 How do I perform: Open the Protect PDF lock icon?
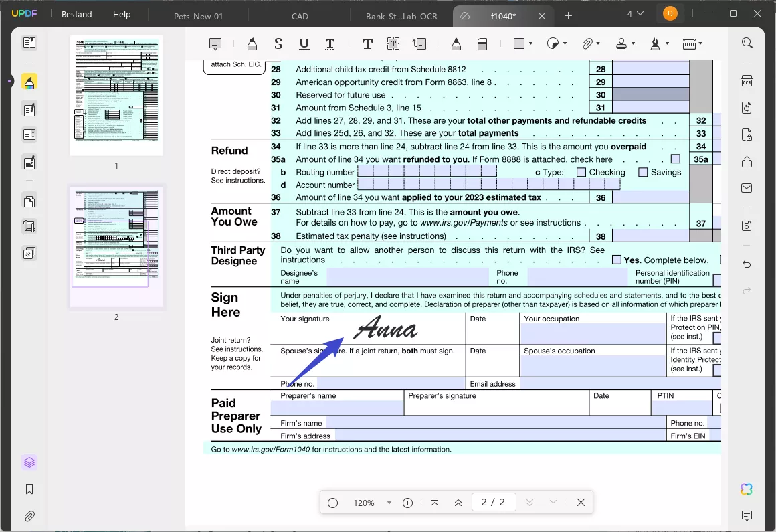coord(747,134)
